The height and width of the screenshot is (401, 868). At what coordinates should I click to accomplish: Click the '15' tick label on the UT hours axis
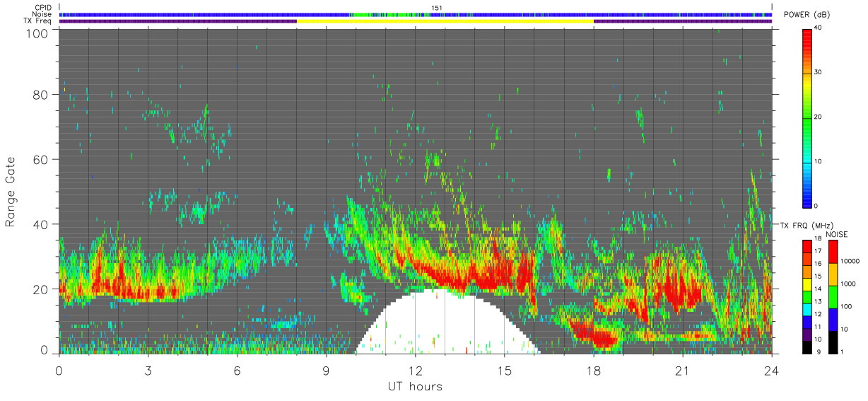tap(505, 370)
